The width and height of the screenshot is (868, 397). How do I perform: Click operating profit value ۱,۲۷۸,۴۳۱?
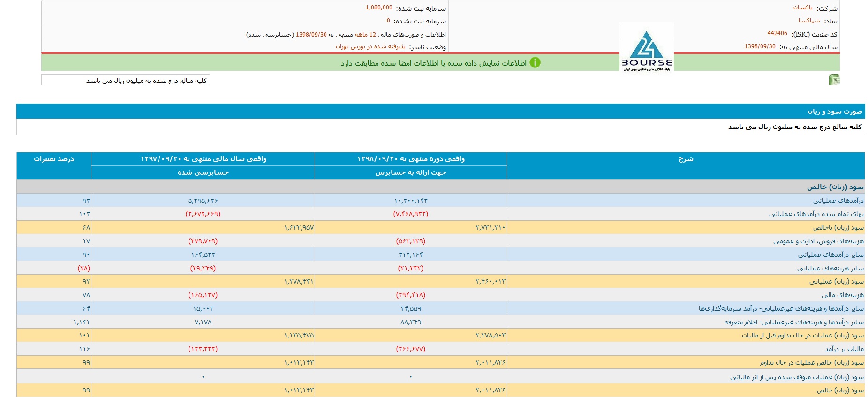299,282
